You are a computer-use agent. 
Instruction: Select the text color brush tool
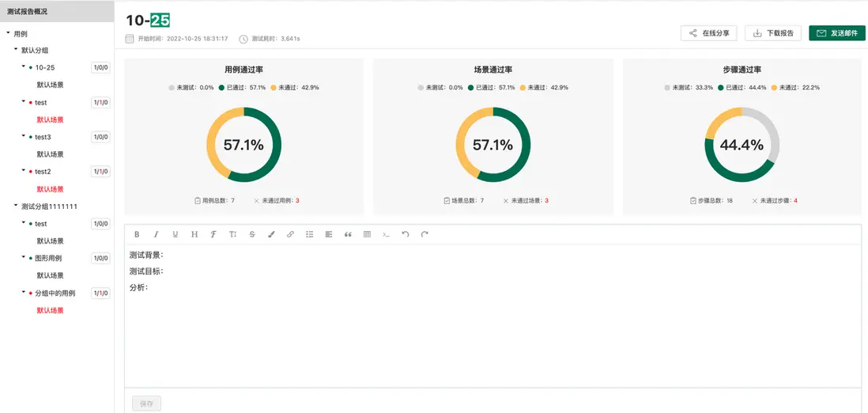click(x=271, y=234)
